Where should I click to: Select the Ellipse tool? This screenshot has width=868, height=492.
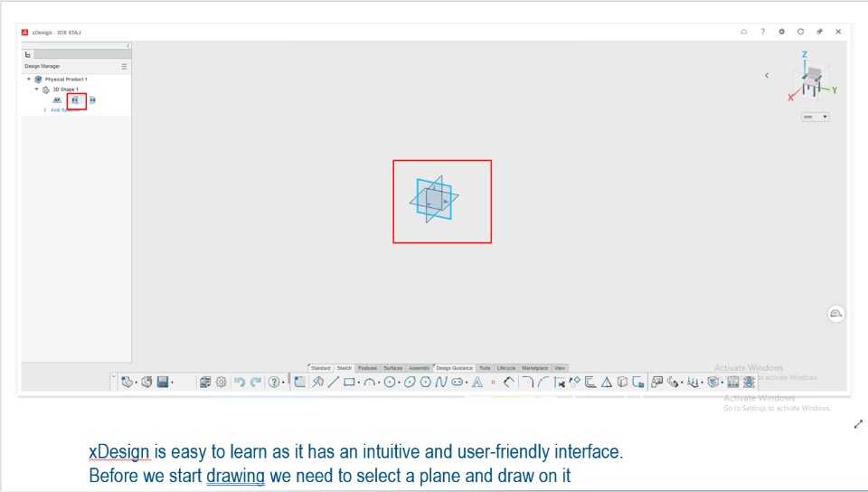tap(410, 382)
